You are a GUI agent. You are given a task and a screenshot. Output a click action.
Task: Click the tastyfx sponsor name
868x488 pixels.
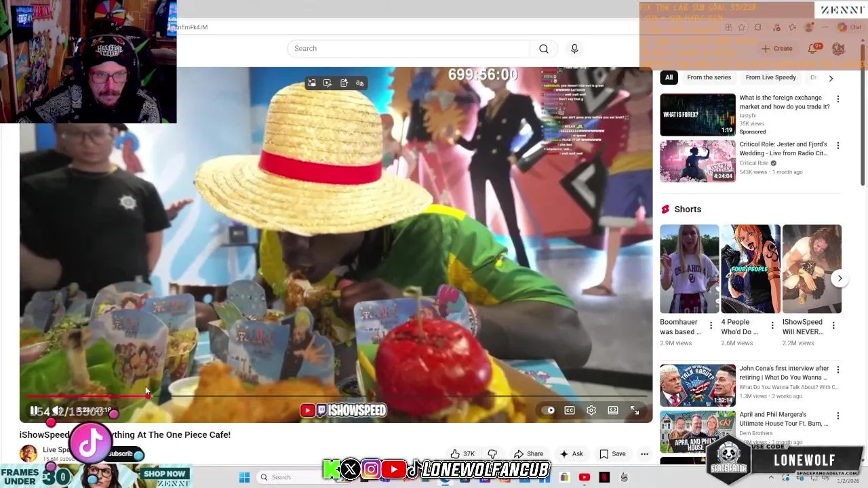[748, 116]
